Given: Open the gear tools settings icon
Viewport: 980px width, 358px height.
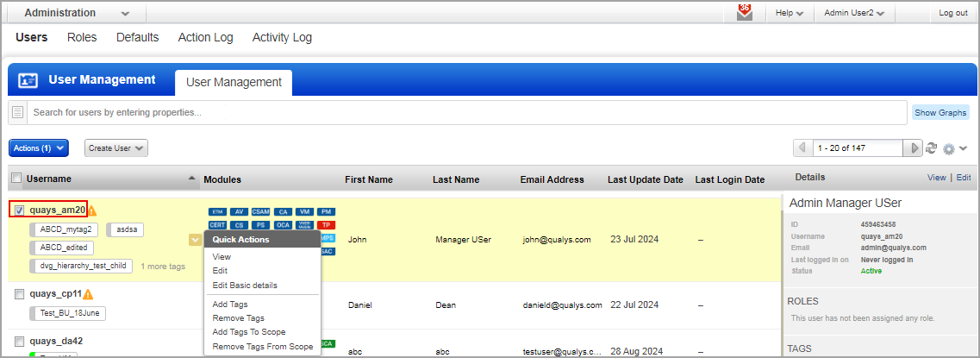Looking at the screenshot, I should pos(949,149).
